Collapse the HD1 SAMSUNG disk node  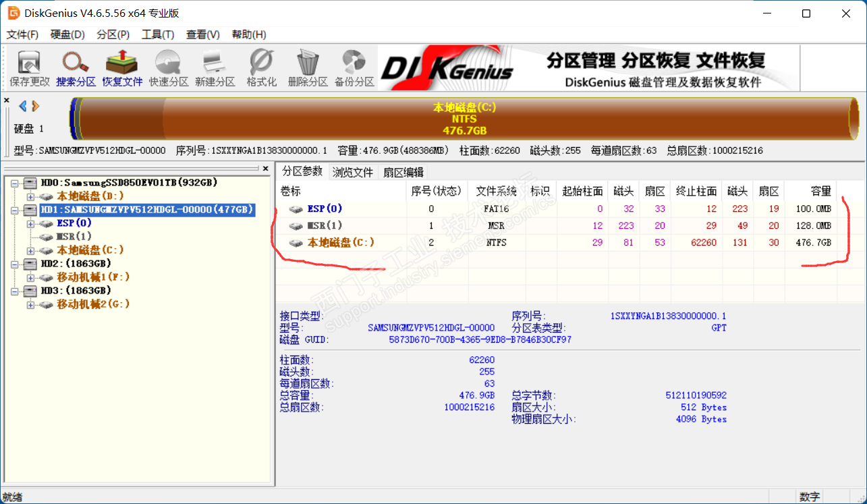[x=15, y=210]
